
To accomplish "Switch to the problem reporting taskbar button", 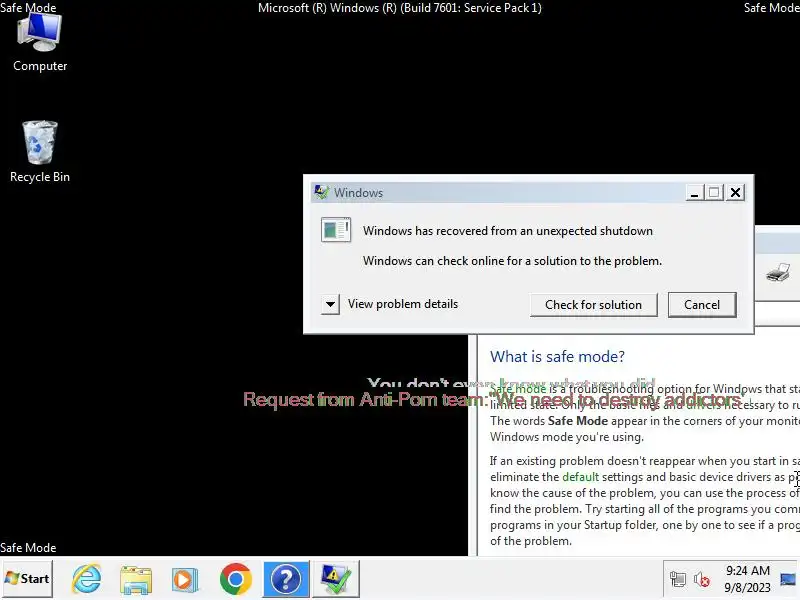I will click(x=336, y=579).
